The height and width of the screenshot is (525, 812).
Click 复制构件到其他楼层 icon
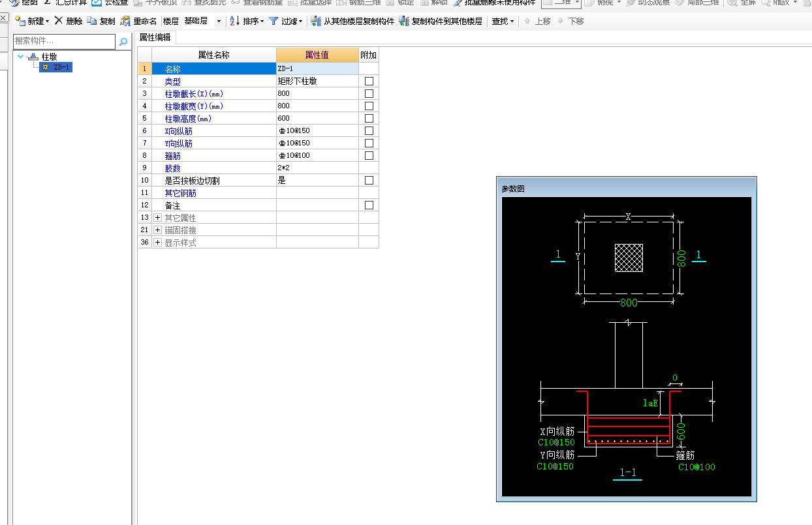tap(404, 21)
